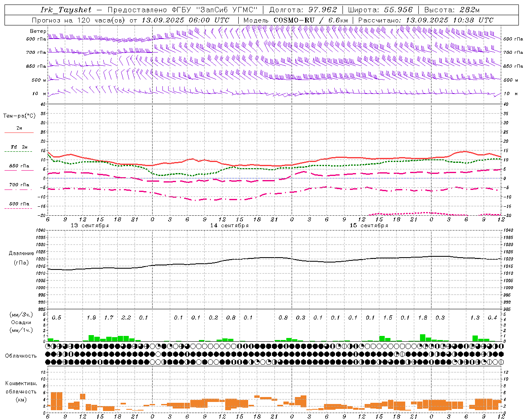Select the provider text ФГБУ "ЗапСиб УГМС"
This screenshot has height=420, width=525.
click(x=216, y=10)
